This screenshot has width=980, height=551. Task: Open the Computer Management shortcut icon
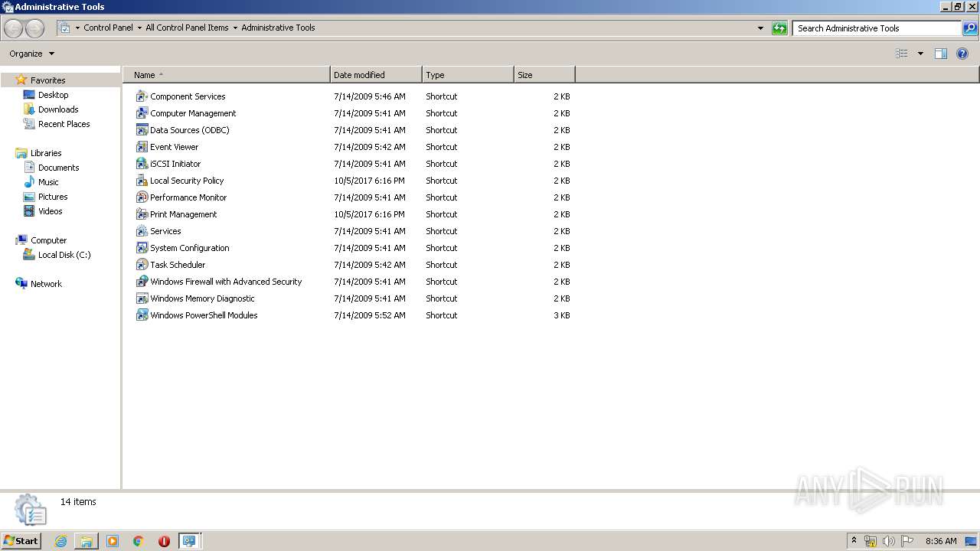click(142, 113)
